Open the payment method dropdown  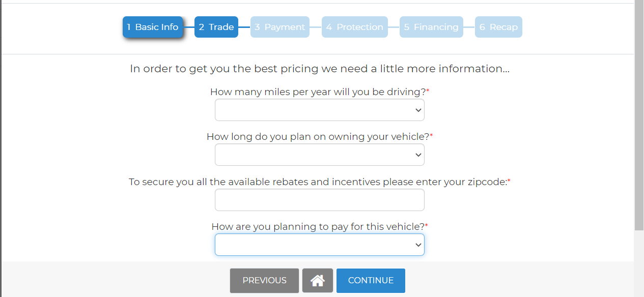coord(320,245)
